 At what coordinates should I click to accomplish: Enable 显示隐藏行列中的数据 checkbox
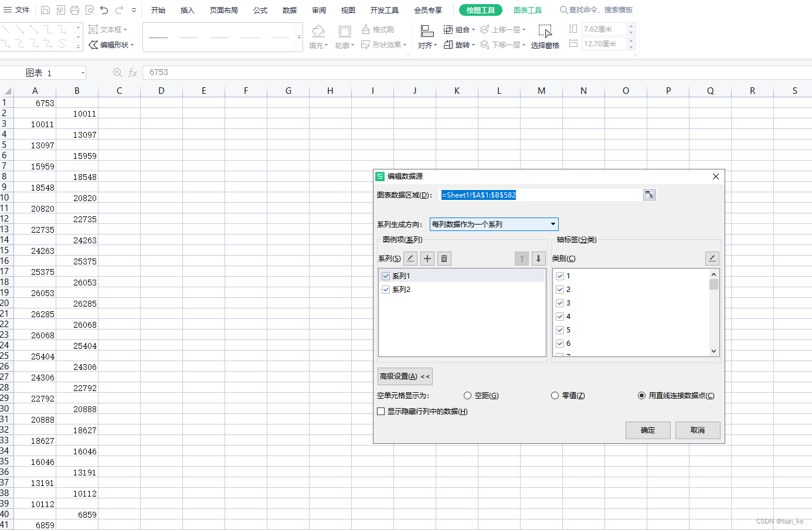click(381, 412)
